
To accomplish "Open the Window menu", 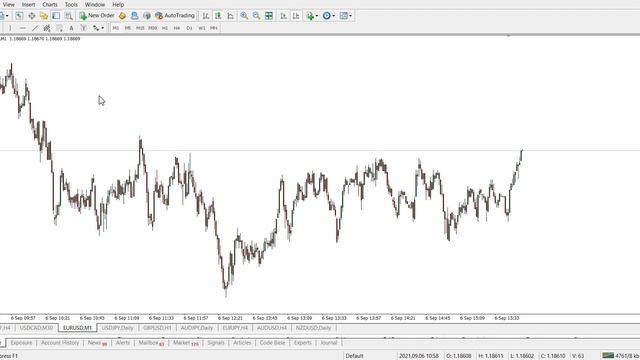I will 95,4.
